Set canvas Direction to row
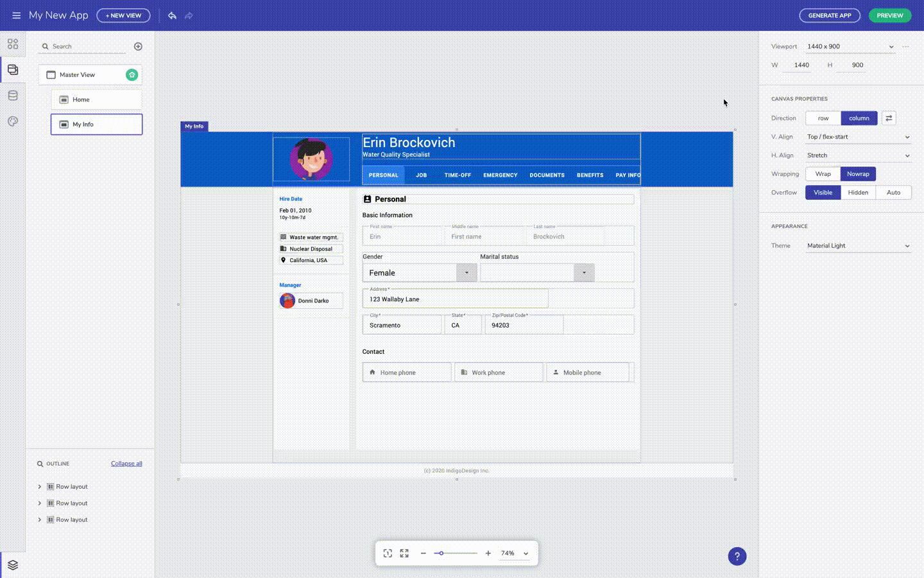 (x=823, y=118)
